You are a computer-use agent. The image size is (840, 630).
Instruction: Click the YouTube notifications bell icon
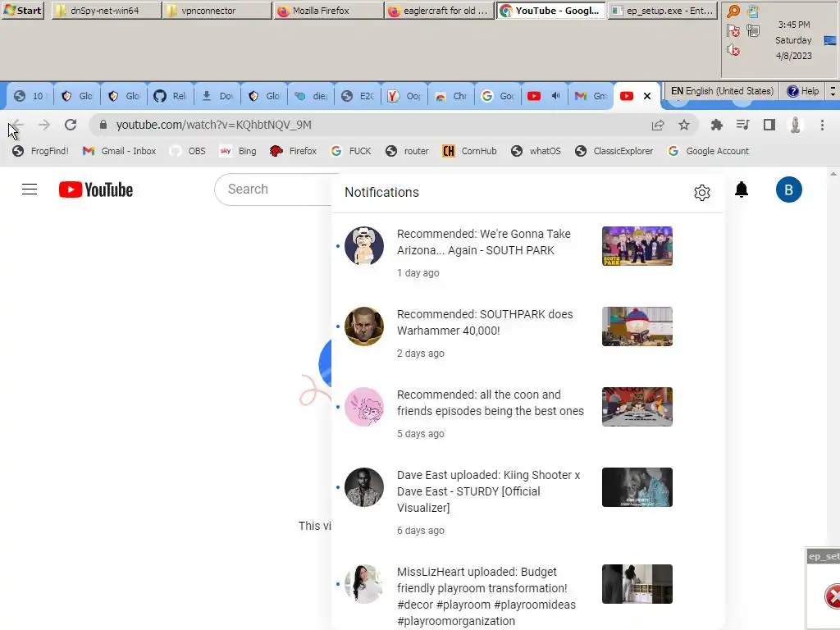click(x=742, y=189)
